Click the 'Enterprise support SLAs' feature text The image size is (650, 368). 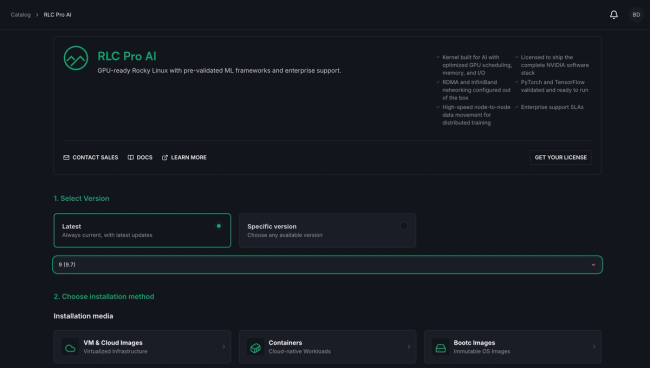[x=552, y=107]
